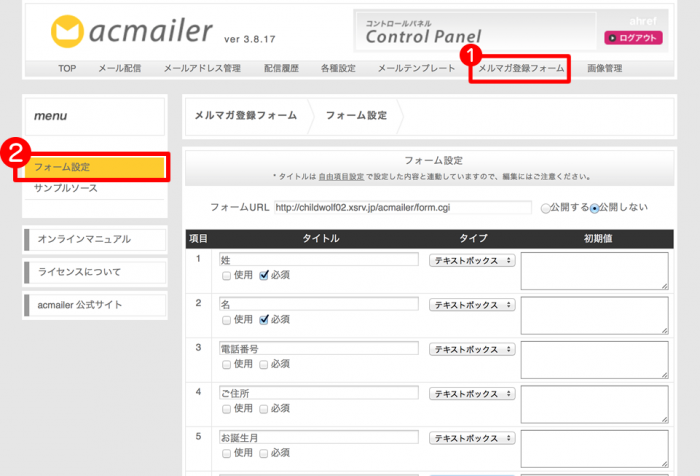Image resolution: width=700 pixels, height=476 pixels.
Task: Click the title field containing ご住所
Action: [319, 393]
